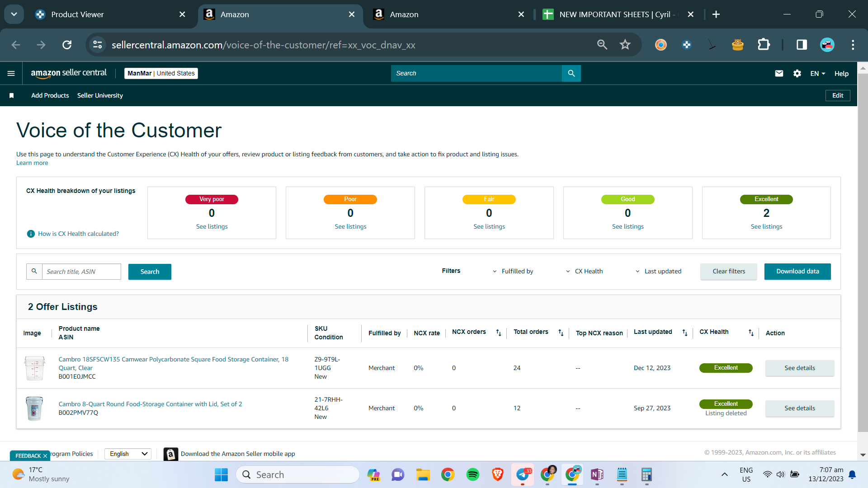Viewport: 868px width, 488px height.
Task: Bookmark this page with the star icon
Action: tap(625, 44)
